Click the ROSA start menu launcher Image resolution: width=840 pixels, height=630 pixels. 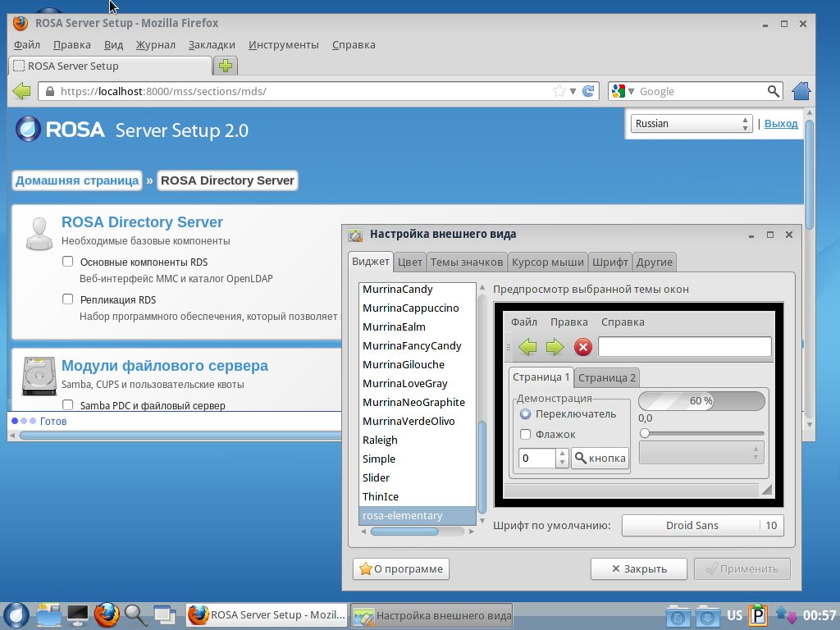(x=16, y=614)
